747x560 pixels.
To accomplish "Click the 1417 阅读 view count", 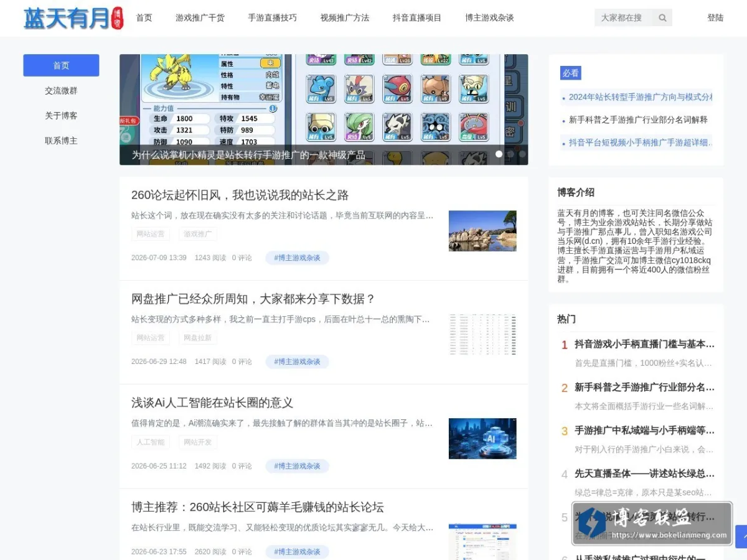I will click(x=210, y=362).
